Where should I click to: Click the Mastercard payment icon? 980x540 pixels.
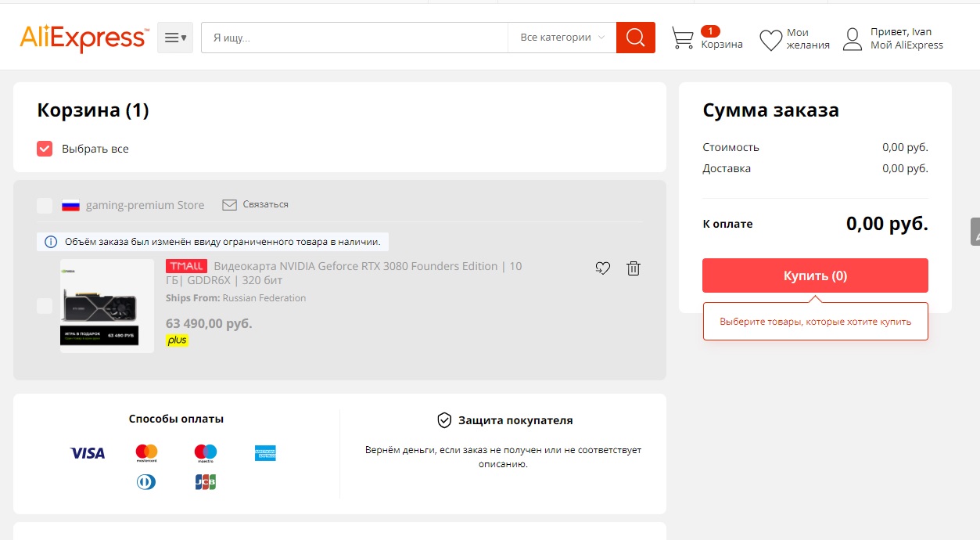pos(146,453)
